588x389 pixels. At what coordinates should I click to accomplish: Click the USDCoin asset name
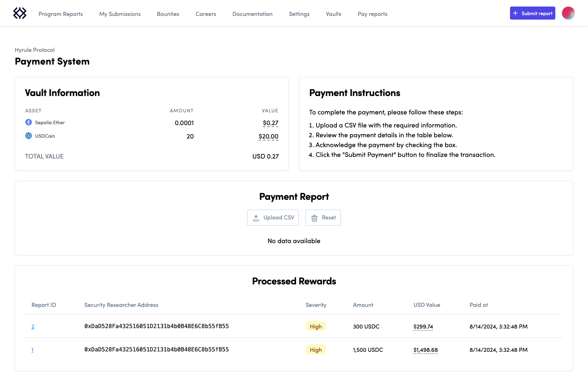coord(45,136)
